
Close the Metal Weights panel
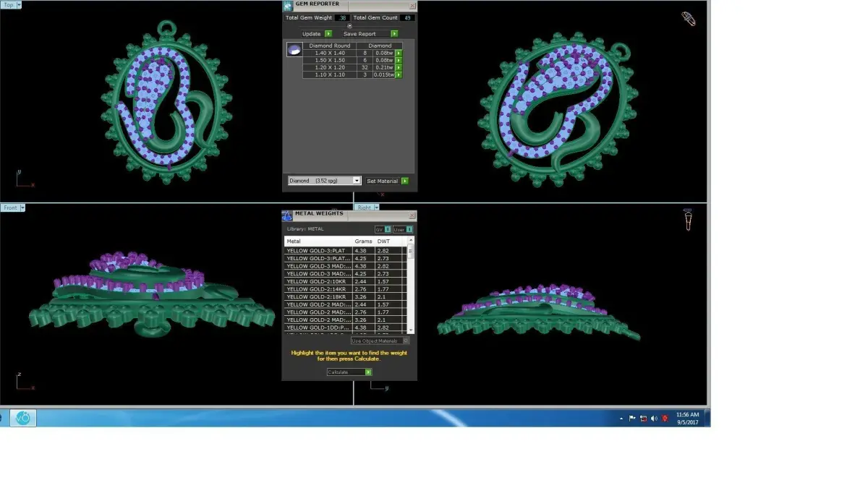pos(412,215)
